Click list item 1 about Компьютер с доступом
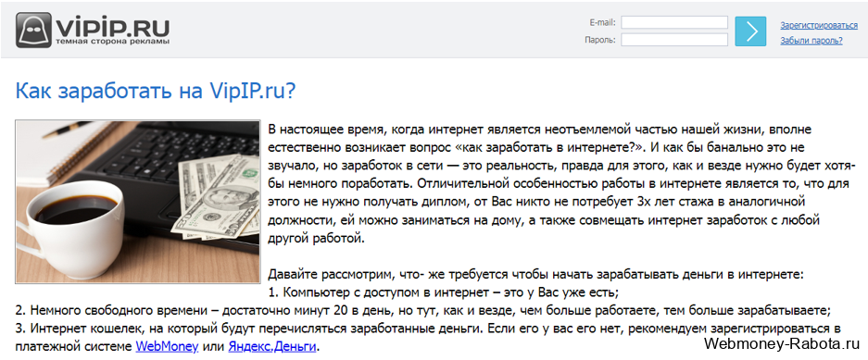This screenshot has height=360, width=868. pyautogui.click(x=443, y=292)
